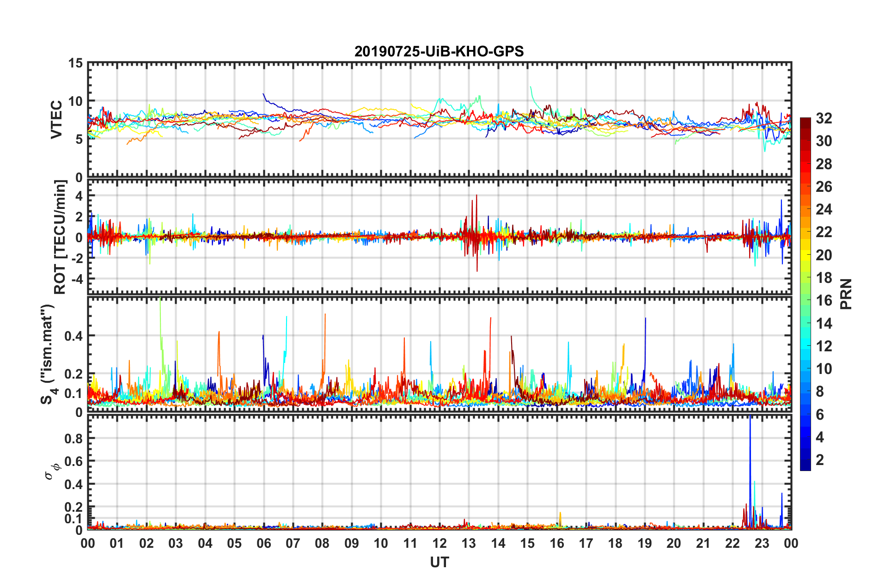The image size is (879, 588).
Task: Click the VTEC tick label 15
Action: tap(76, 63)
